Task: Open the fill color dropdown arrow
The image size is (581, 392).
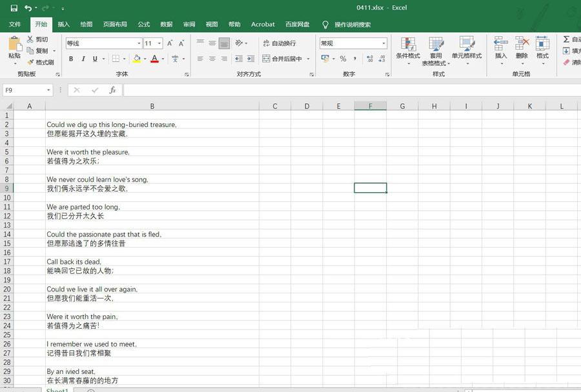Action: point(145,58)
